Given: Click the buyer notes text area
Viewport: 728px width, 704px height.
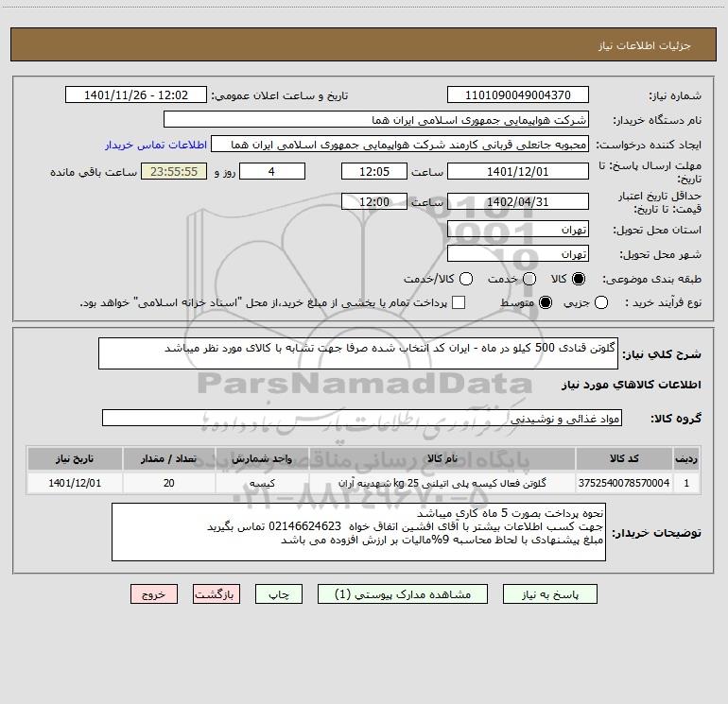Looking at the screenshot, I should click(x=358, y=532).
